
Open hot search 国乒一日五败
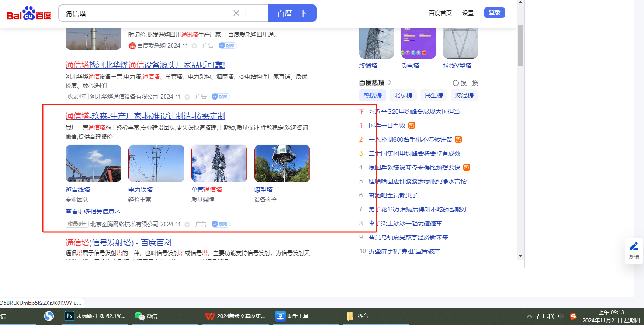coord(387,125)
